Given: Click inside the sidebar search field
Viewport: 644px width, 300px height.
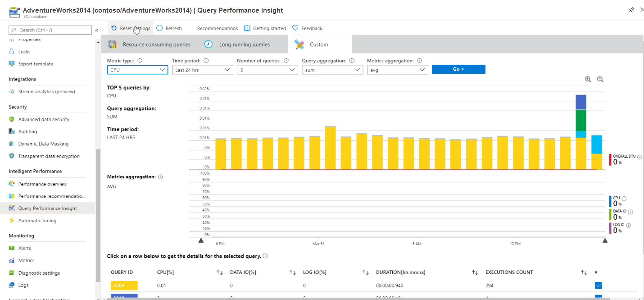Looking at the screenshot, I should 50,30.
